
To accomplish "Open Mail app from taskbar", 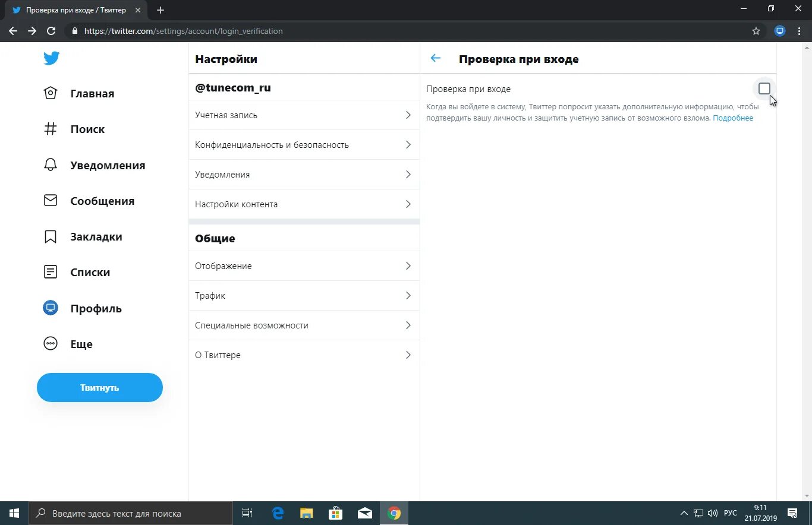I will [x=364, y=513].
